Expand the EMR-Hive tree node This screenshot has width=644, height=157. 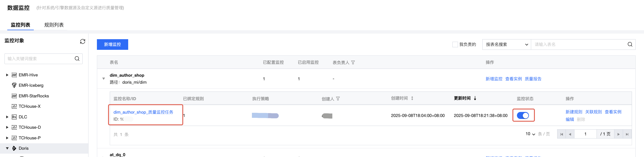click(x=7, y=75)
